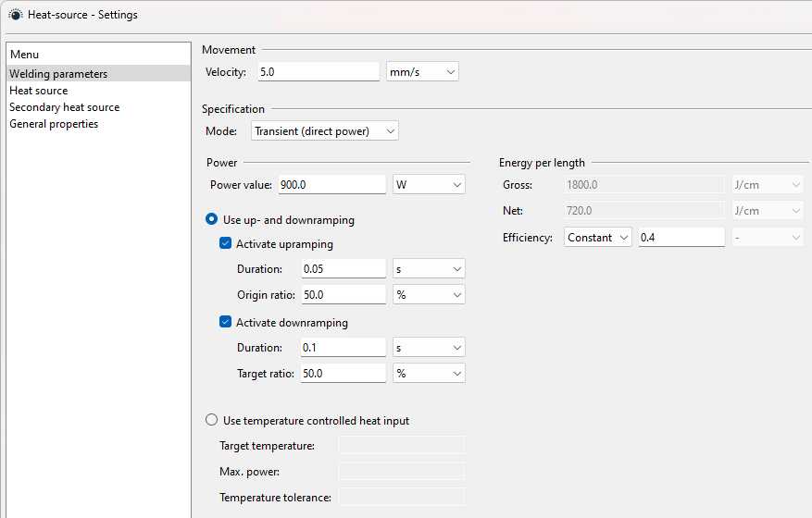The image size is (812, 518).
Task: Click the Origin ratio input field
Action: [344, 294]
